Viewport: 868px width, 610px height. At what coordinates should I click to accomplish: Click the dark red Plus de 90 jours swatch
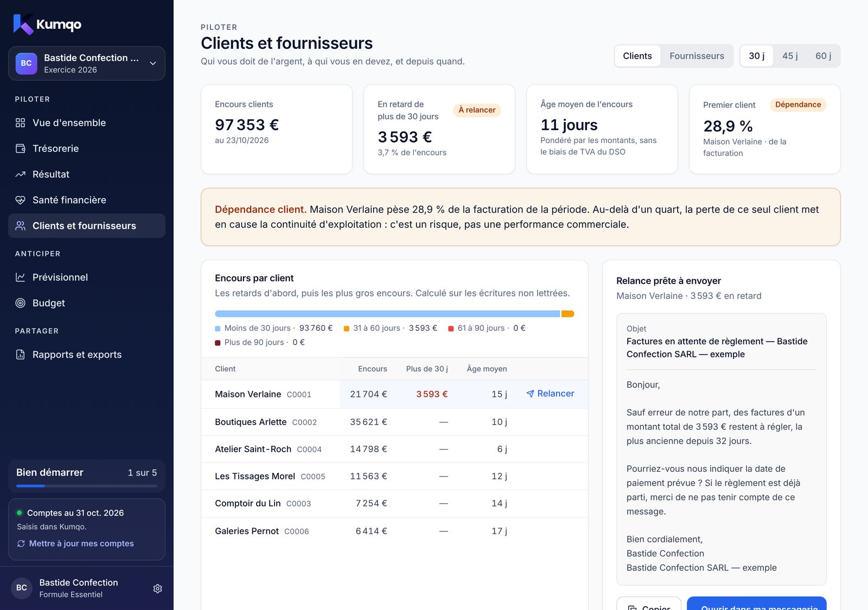218,343
